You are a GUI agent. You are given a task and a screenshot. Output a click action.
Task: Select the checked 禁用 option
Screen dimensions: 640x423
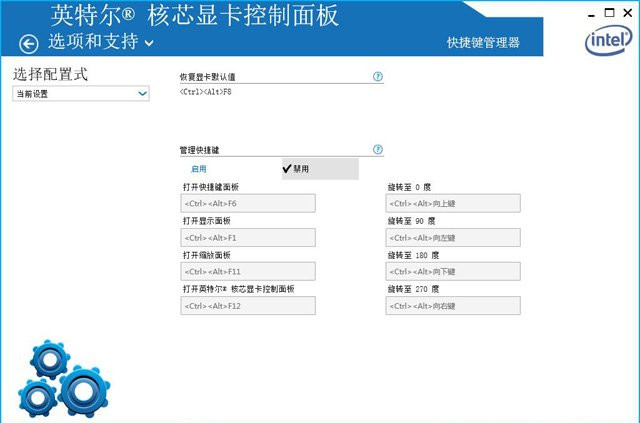coord(320,169)
